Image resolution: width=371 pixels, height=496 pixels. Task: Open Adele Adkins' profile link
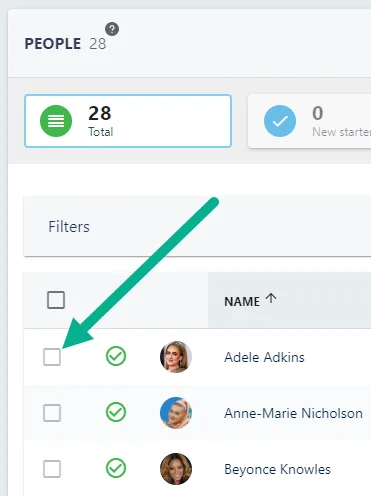click(264, 357)
